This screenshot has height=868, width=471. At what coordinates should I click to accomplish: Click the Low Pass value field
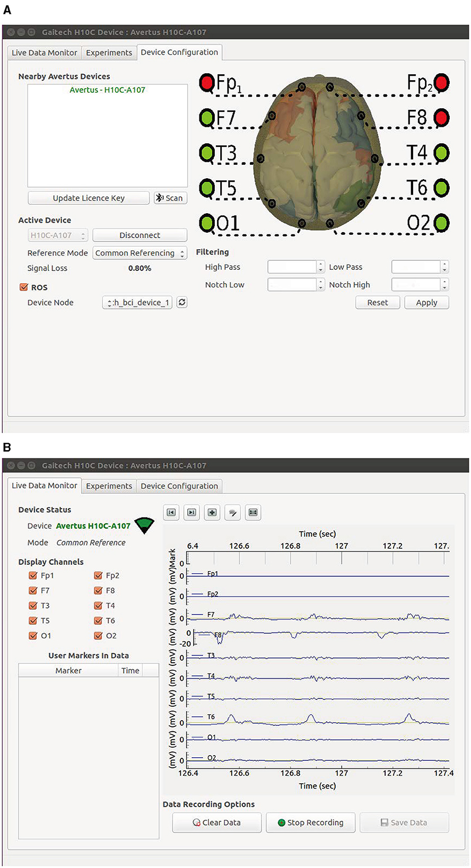[416, 267]
